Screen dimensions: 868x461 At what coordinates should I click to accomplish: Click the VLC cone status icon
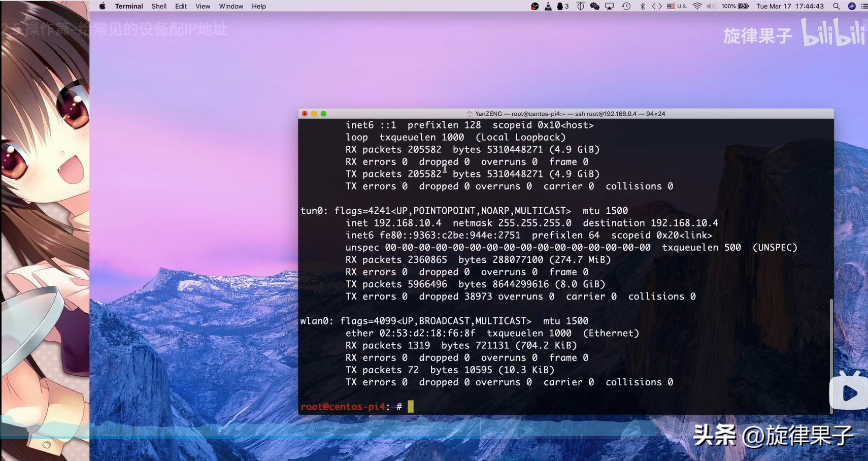click(x=548, y=6)
